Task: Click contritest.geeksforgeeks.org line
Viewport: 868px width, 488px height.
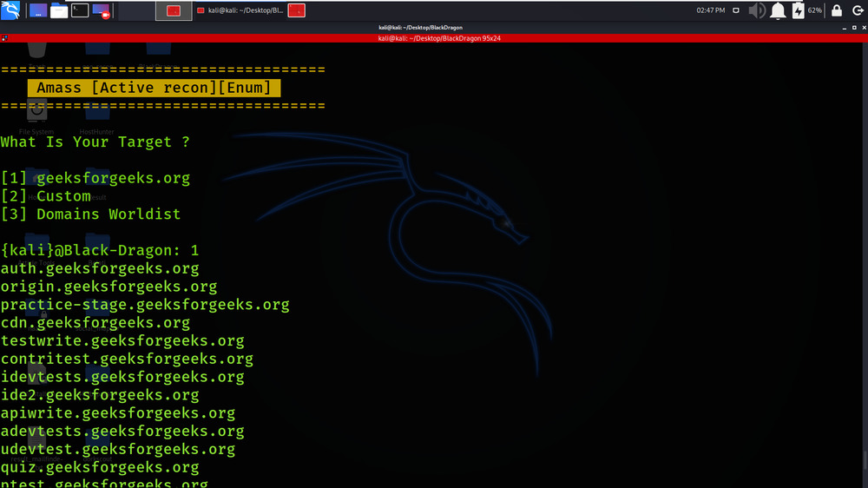Action: (x=127, y=359)
